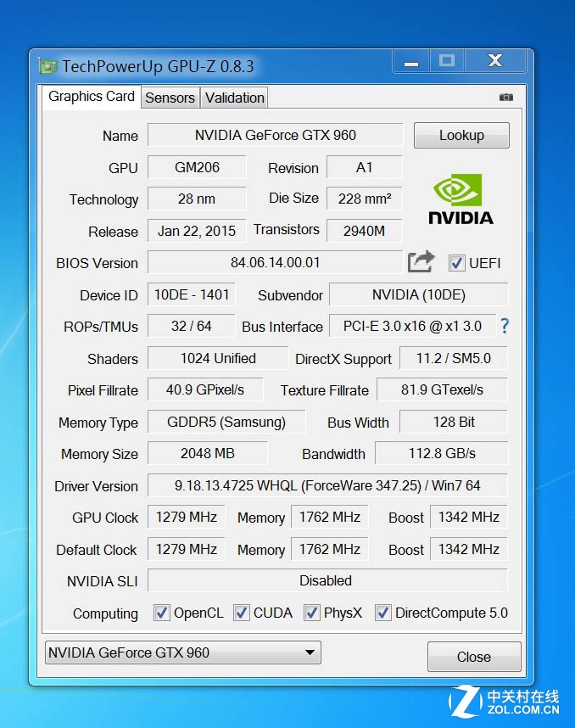Switch to the Sensors tab

(170, 98)
